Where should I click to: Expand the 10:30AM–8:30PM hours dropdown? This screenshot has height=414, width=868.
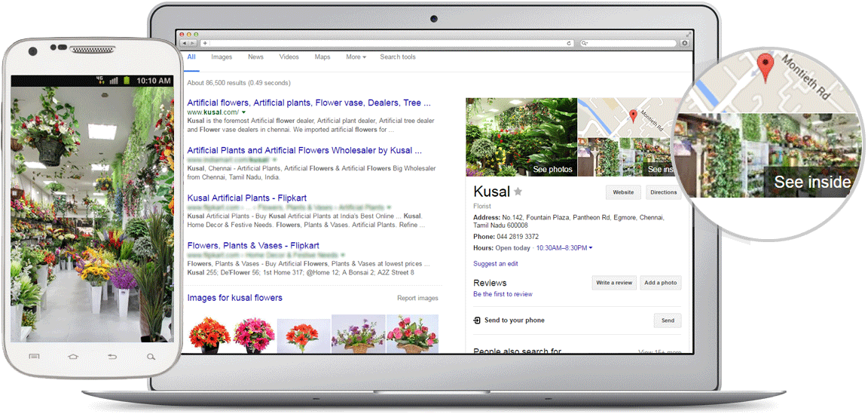point(564,248)
